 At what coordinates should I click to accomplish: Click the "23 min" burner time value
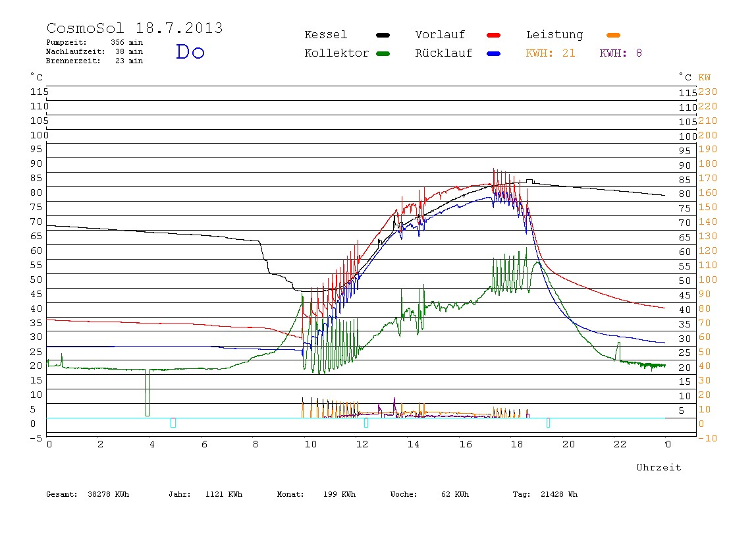click(x=129, y=61)
